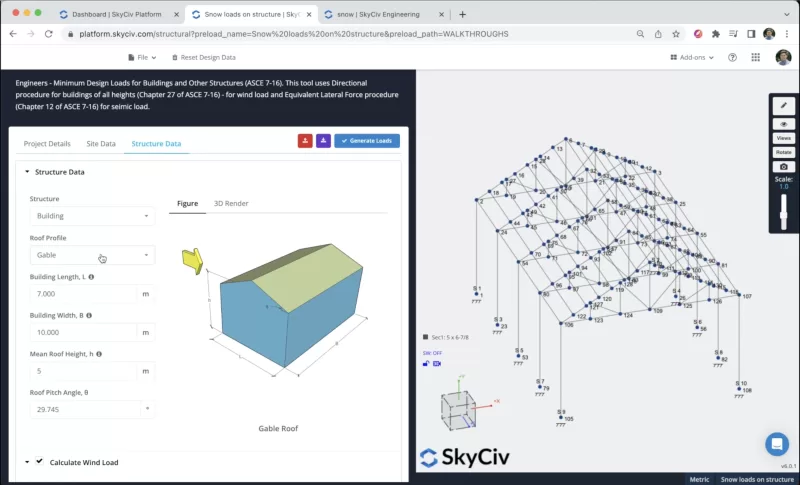Click the red download button
800x485 pixels.
tap(305, 141)
